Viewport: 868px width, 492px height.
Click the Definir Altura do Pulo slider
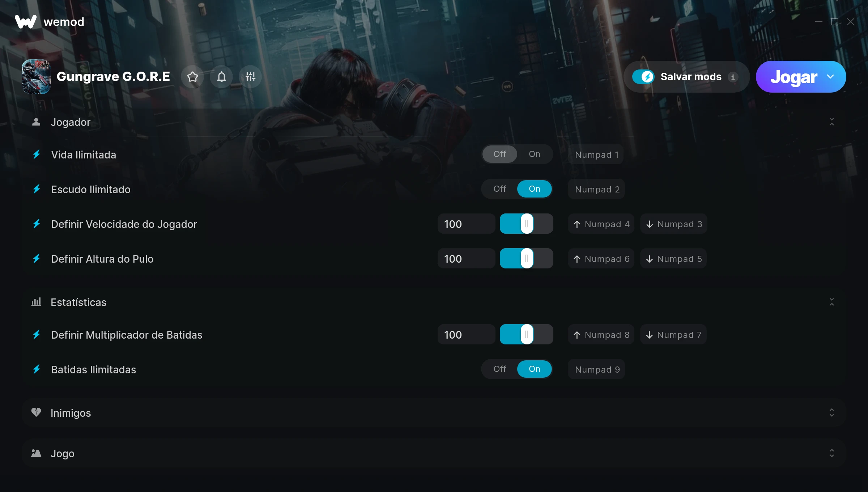[527, 258]
